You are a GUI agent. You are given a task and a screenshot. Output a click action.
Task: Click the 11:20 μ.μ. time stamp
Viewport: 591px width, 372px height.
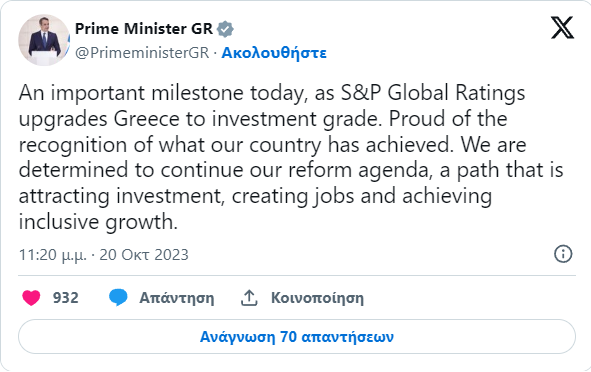pos(53,255)
